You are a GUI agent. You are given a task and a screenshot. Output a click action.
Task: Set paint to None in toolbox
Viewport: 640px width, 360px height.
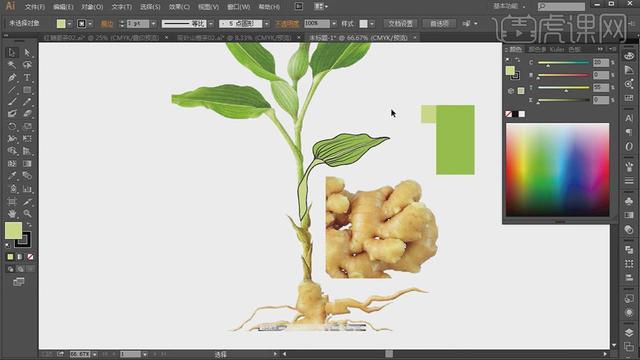(30, 257)
